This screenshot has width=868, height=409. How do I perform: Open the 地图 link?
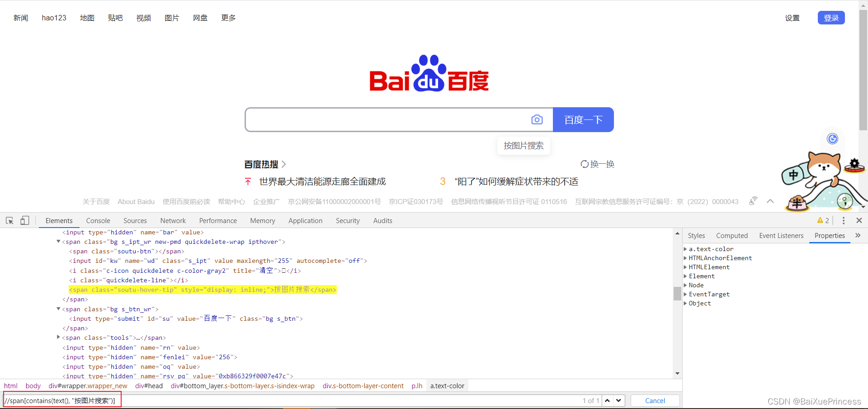click(87, 18)
